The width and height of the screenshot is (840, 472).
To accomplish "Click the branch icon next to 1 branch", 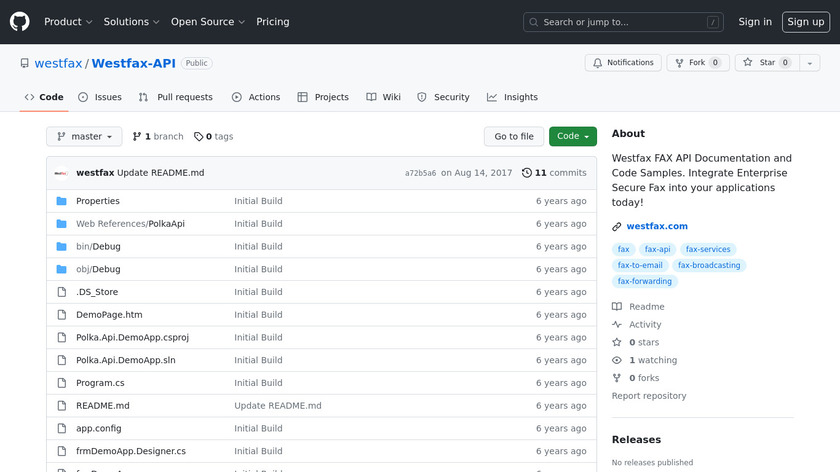I will click(x=137, y=137).
